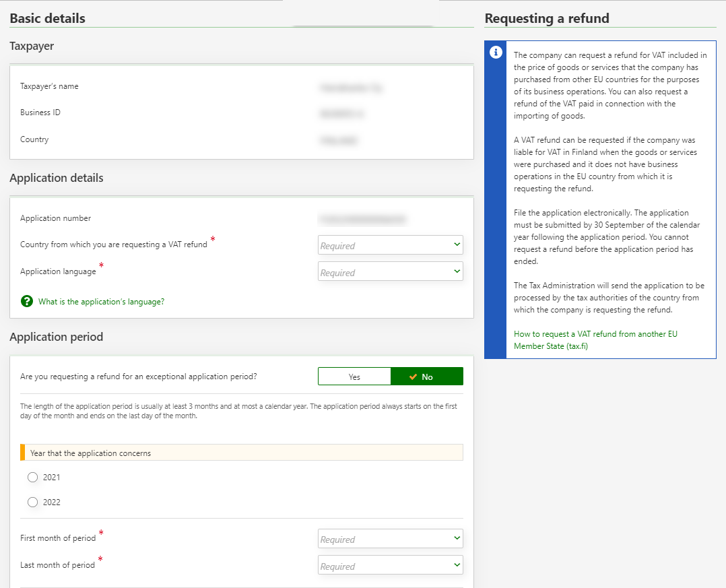
Task: Click the blurred Business ID value
Action: click(343, 114)
